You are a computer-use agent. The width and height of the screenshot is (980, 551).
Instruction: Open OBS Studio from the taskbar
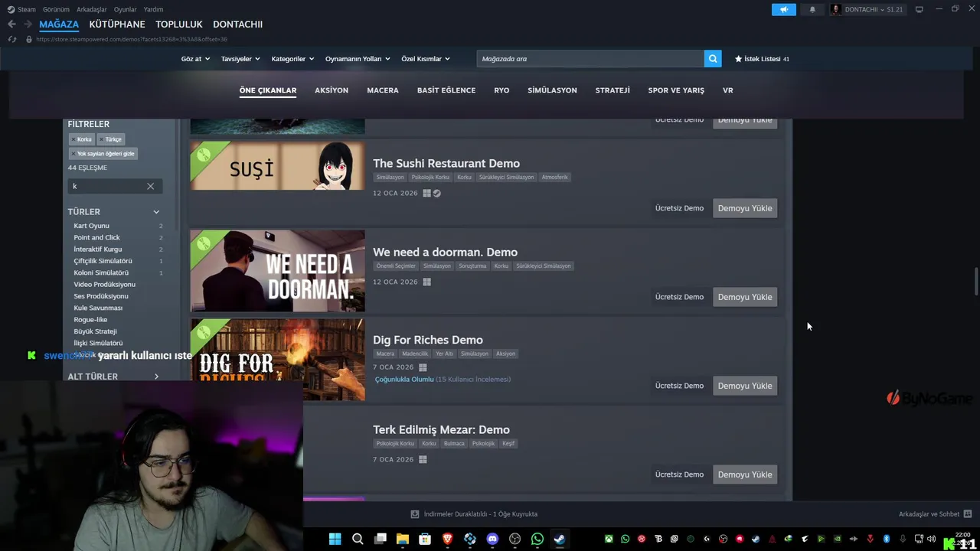pos(514,539)
